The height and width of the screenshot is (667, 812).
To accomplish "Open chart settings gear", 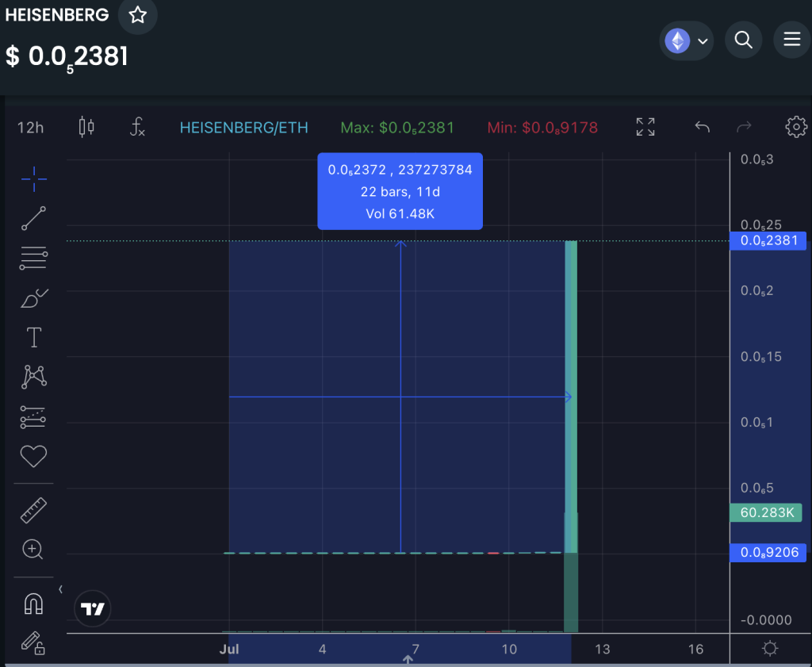I will click(795, 127).
